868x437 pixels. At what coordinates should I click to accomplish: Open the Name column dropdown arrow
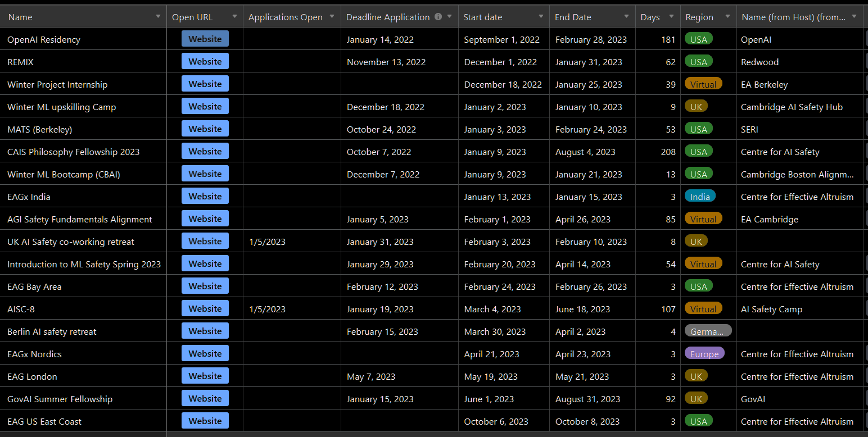coord(158,17)
